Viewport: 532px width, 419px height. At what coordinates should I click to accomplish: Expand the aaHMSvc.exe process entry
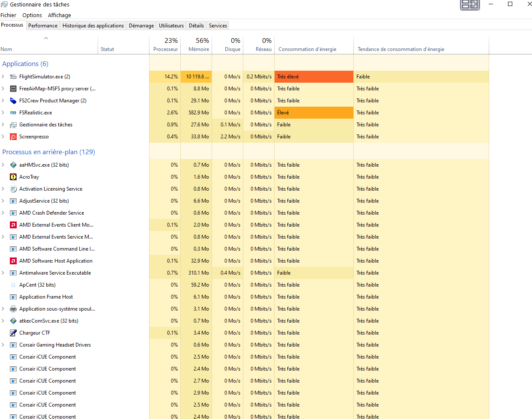pyautogui.click(x=3, y=165)
